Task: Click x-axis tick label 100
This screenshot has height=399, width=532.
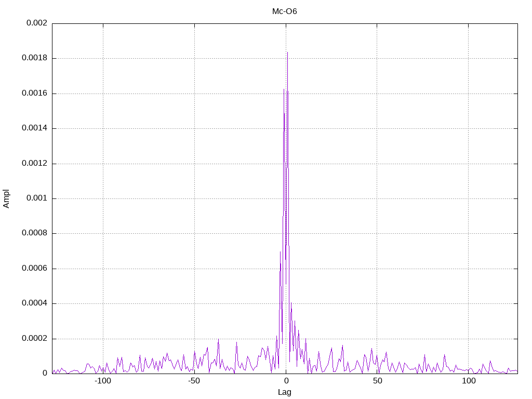Action: click(x=469, y=381)
